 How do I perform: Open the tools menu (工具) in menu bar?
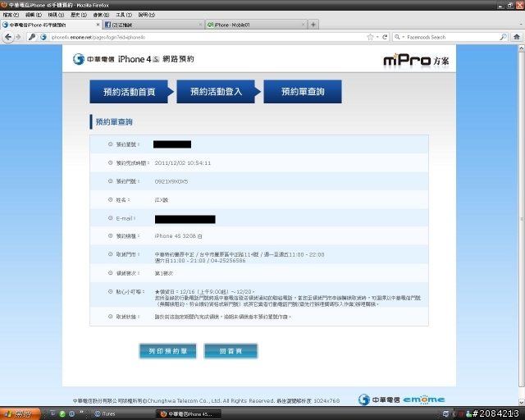(x=124, y=15)
